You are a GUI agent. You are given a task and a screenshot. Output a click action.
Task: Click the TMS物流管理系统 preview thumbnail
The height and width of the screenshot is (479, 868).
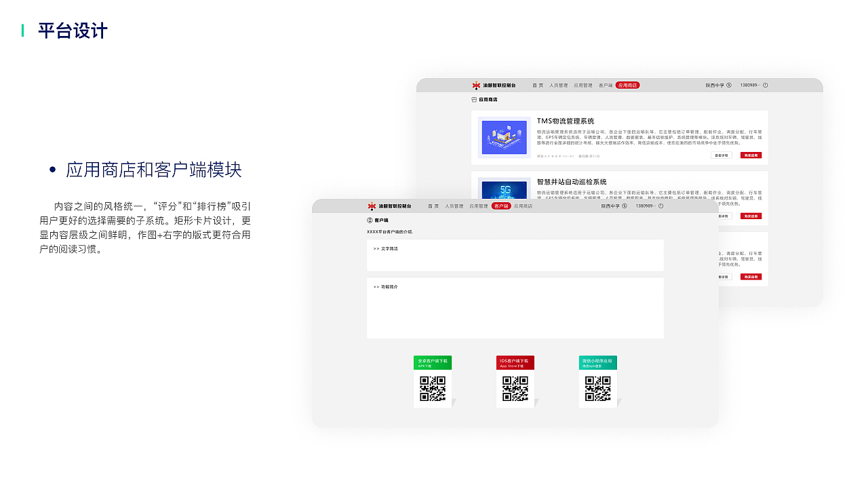click(x=504, y=136)
